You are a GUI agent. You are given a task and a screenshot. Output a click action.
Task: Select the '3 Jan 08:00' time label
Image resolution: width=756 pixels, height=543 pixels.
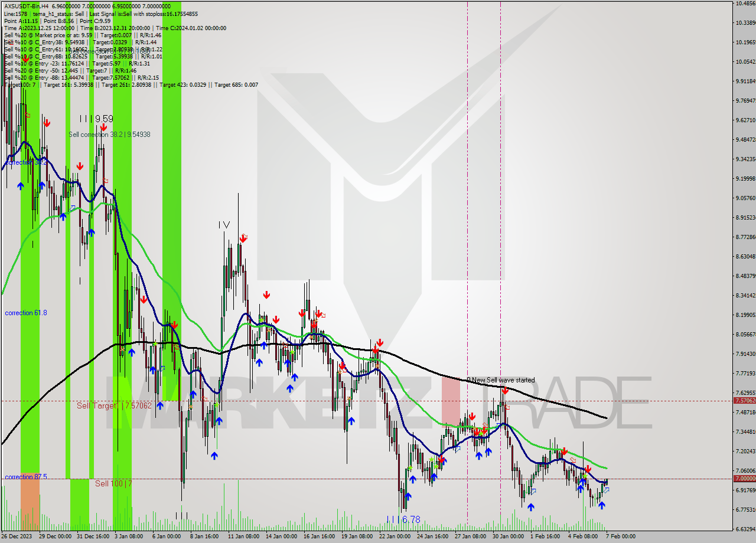128,537
